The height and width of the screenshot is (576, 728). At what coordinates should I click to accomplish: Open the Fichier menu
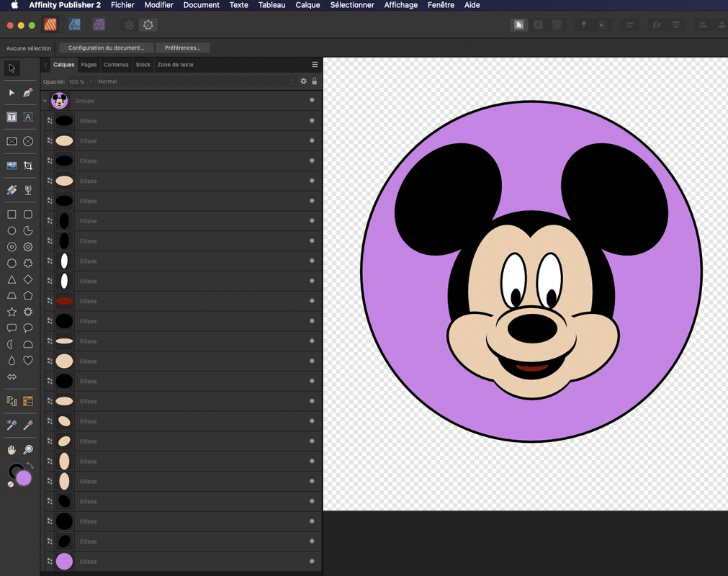pyautogui.click(x=122, y=5)
